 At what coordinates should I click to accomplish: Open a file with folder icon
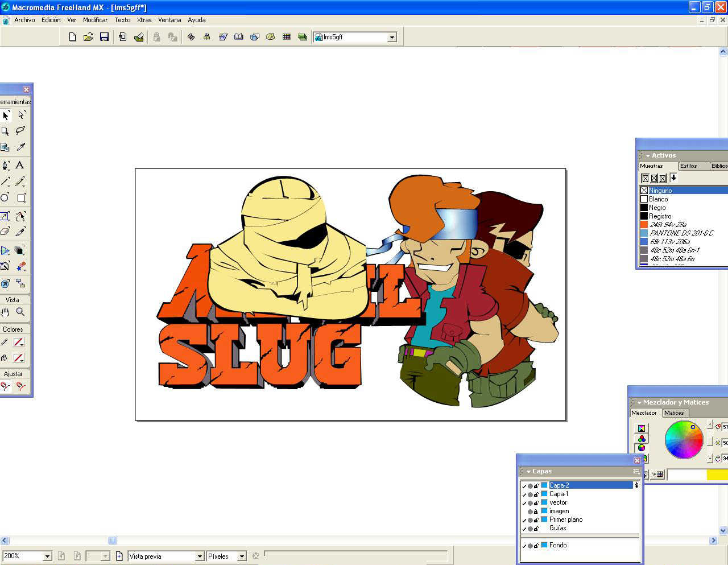click(88, 37)
